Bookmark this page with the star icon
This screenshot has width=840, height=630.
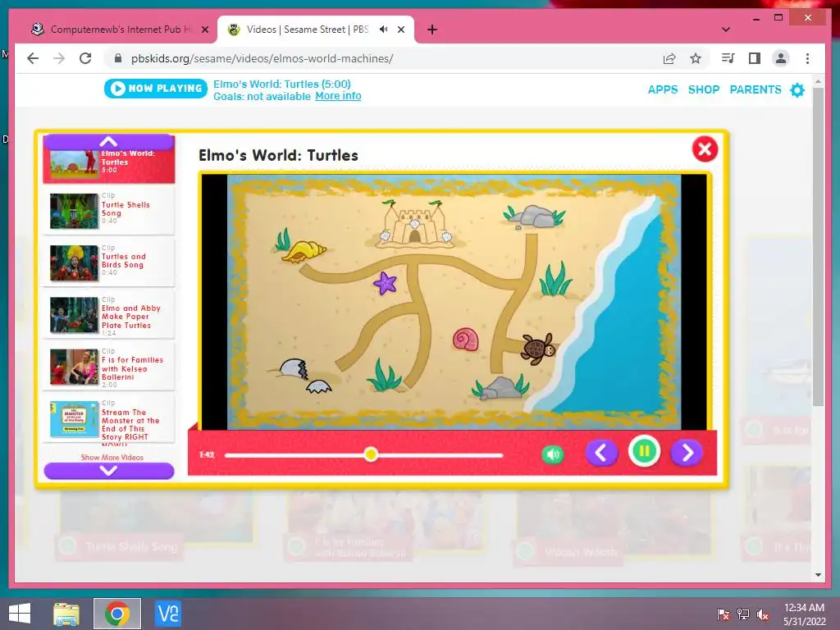click(x=696, y=58)
